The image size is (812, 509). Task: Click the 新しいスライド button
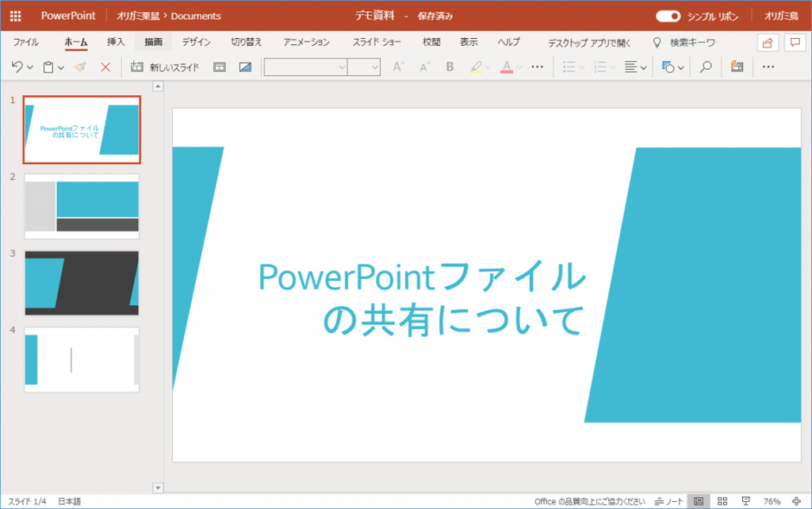point(165,67)
